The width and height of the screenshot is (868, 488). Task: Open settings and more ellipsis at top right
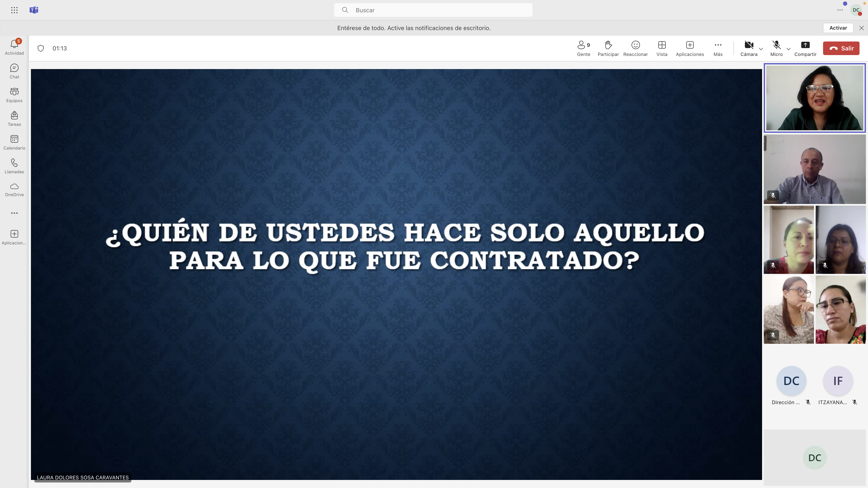(x=840, y=10)
